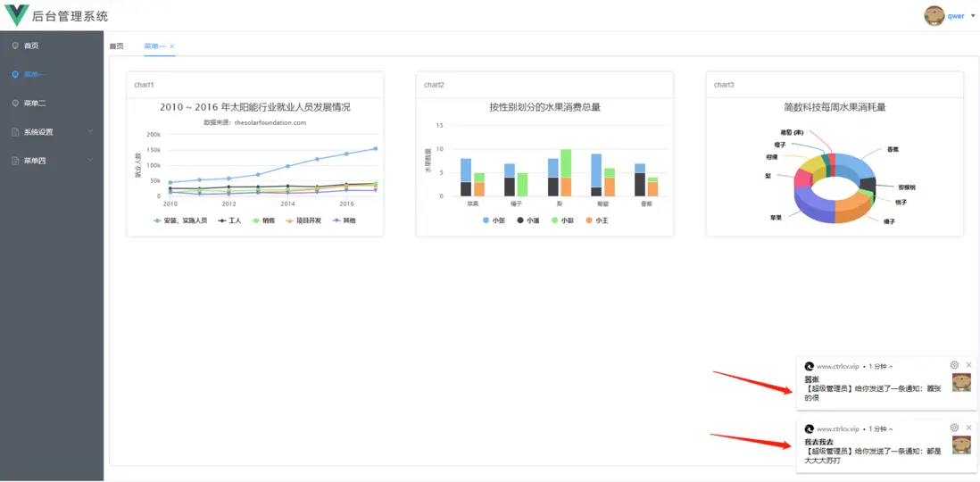Toggle 其他 series in chart1 legend
The height and width of the screenshot is (482, 980).
tap(344, 220)
